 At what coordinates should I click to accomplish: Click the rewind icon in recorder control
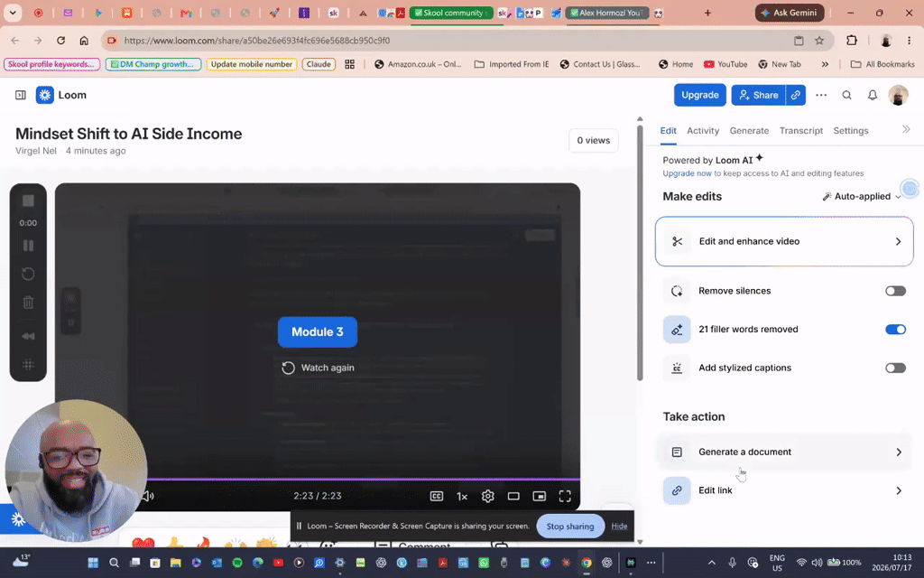point(28,336)
